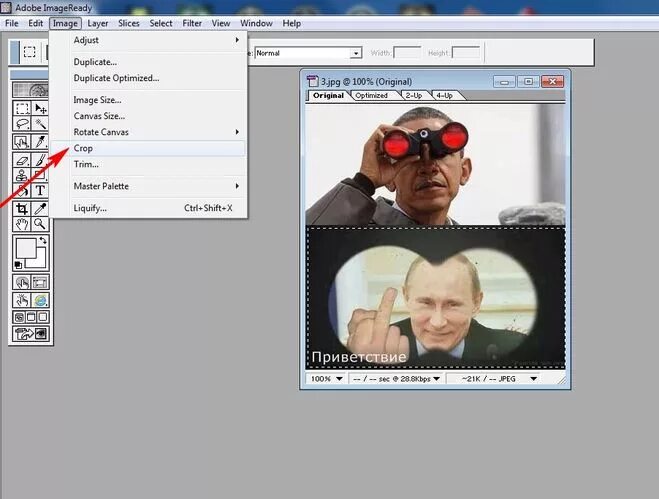Switch to the 4-Up tab
This screenshot has width=659, height=499.
click(x=445, y=95)
